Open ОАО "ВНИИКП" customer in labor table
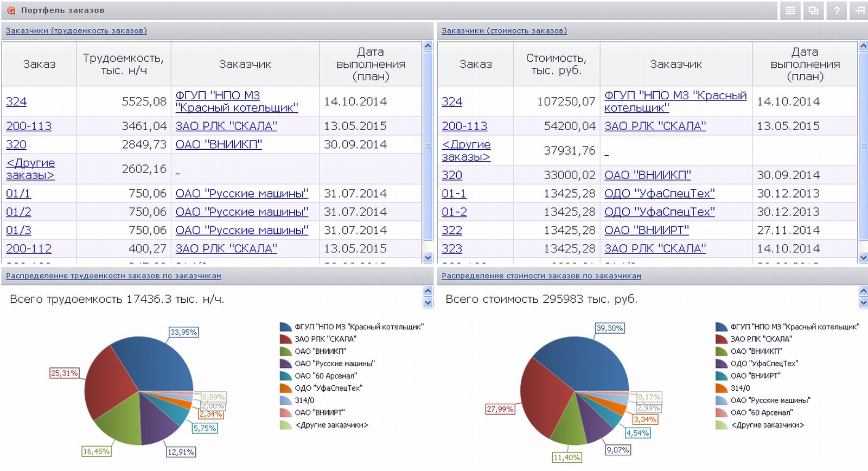 [219, 144]
